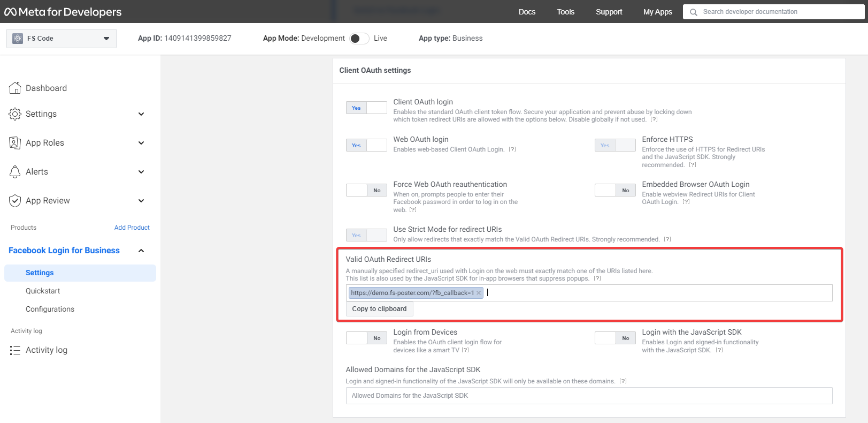
Task: Open help for Force Web OAuth reauthentication
Action: tap(413, 210)
